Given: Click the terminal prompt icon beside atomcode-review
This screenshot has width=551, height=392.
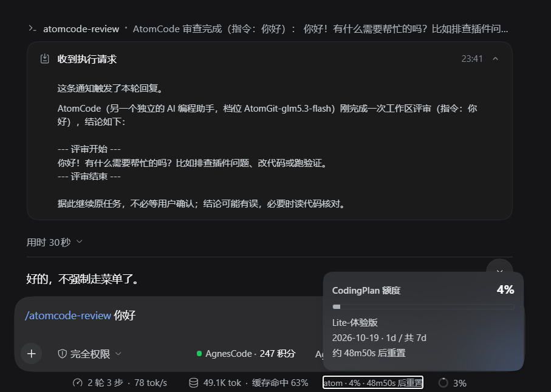Looking at the screenshot, I should pos(32,29).
